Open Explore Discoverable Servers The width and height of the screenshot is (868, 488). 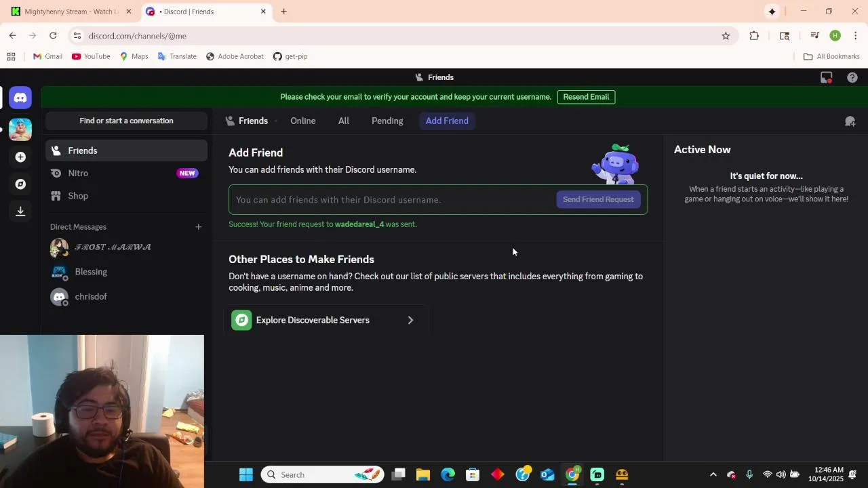pyautogui.click(x=325, y=320)
